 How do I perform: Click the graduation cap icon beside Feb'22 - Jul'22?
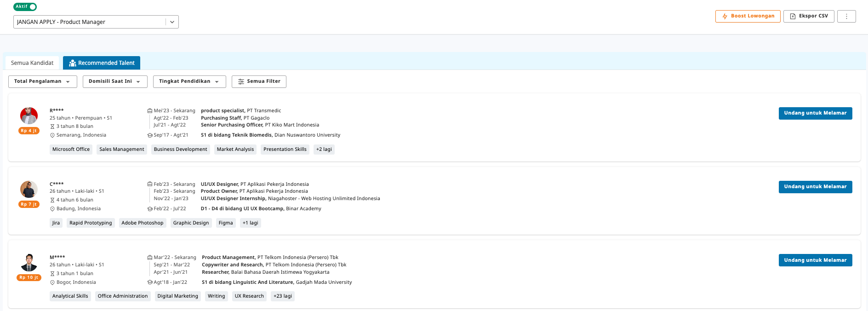(x=150, y=209)
